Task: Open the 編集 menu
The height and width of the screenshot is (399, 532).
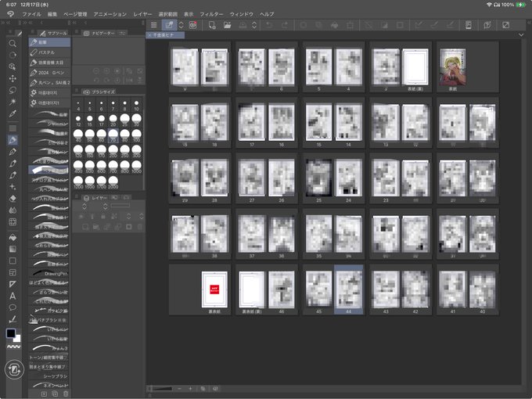Action: click(x=52, y=14)
